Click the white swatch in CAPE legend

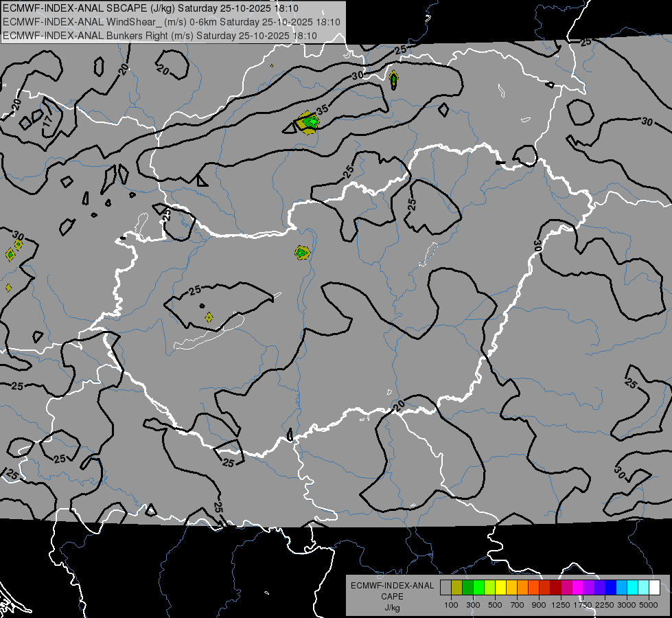656,587
